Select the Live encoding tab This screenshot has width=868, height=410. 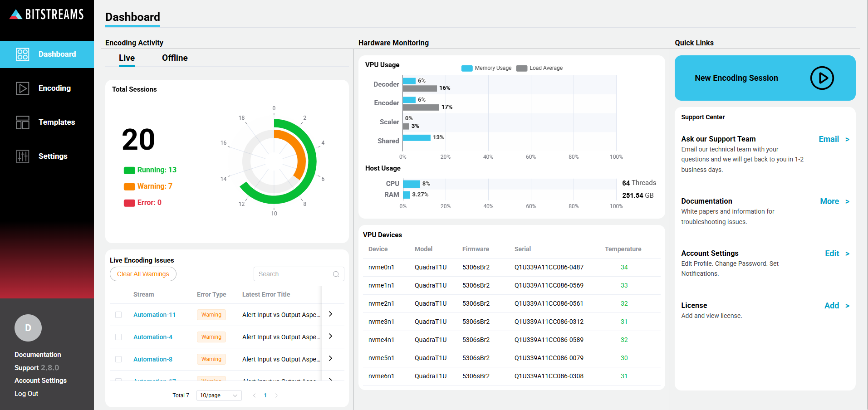(127, 58)
